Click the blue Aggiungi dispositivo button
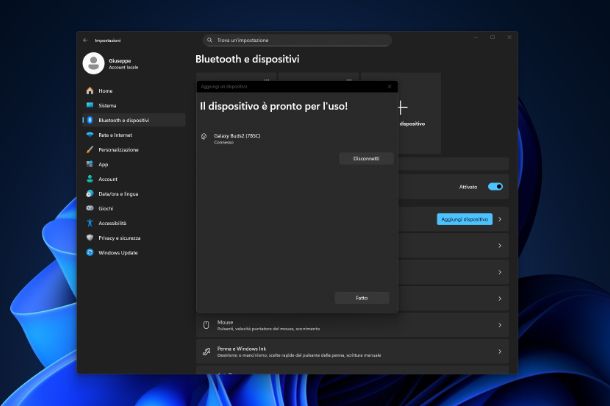The height and width of the screenshot is (406, 610). tap(464, 219)
